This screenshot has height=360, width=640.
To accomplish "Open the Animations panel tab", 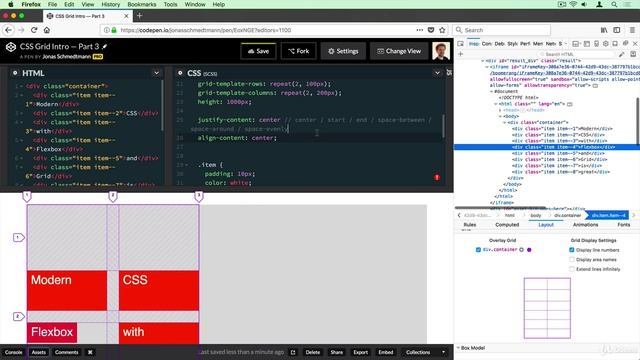I will coord(585,225).
